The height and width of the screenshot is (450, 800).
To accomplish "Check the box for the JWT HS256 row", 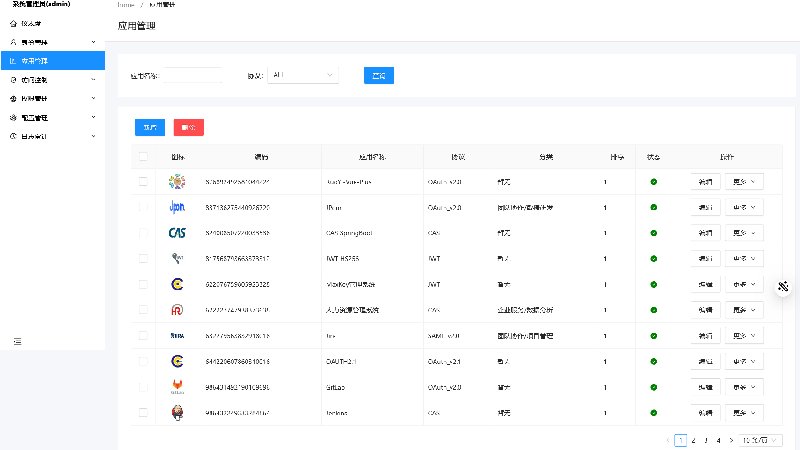I will (143, 259).
